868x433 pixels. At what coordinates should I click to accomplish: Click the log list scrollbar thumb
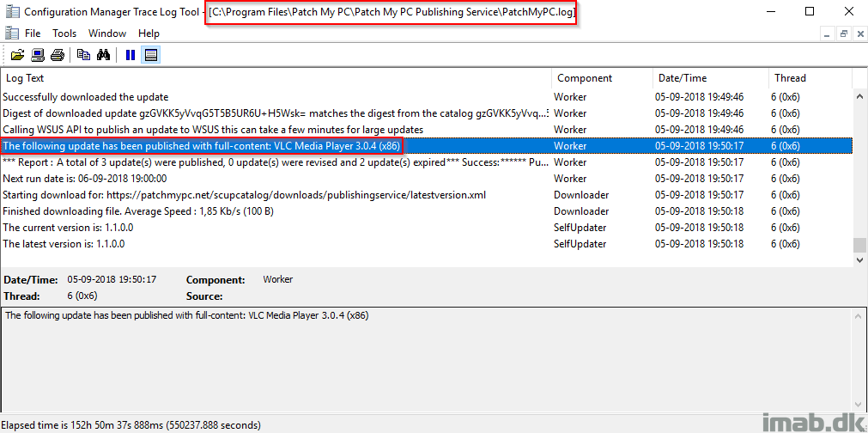(x=859, y=244)
